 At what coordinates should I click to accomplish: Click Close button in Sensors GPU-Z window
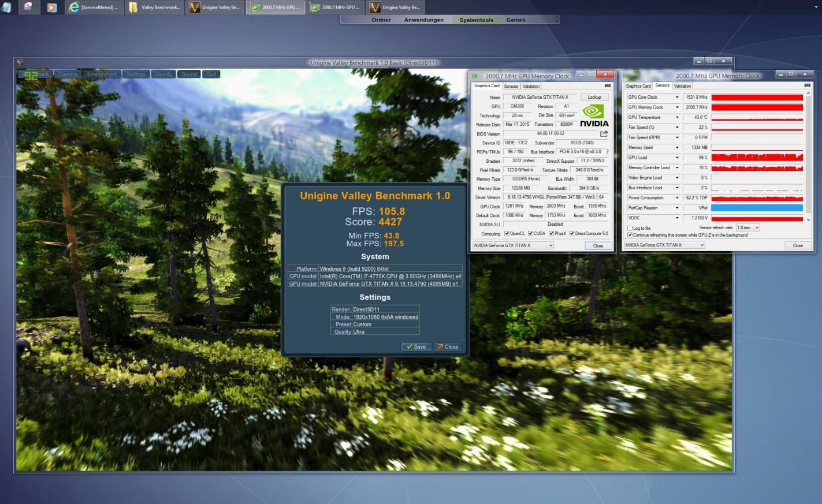coord(798,245)
